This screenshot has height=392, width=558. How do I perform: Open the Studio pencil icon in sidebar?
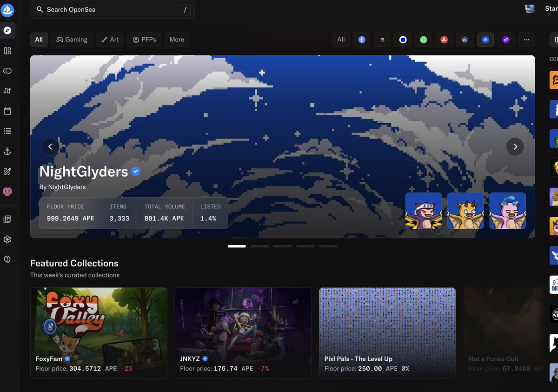point(7,172)
